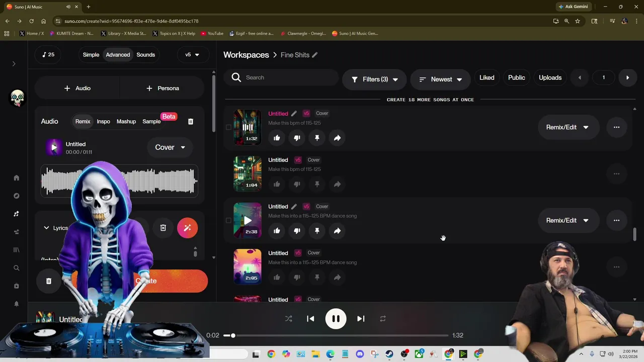Dislike the Untitled 2:38 dance song
Viewport: 644px width, 362px height.
click(x=297, y=231)
